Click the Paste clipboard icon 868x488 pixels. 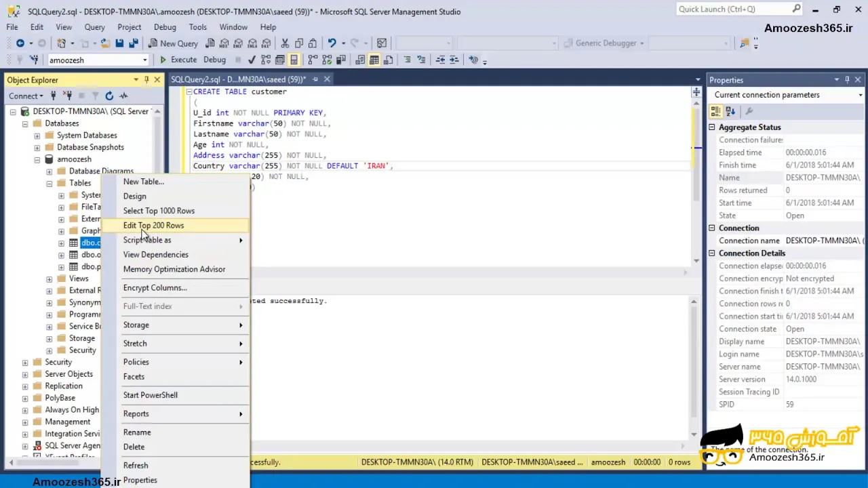click(x=313, y=43)
